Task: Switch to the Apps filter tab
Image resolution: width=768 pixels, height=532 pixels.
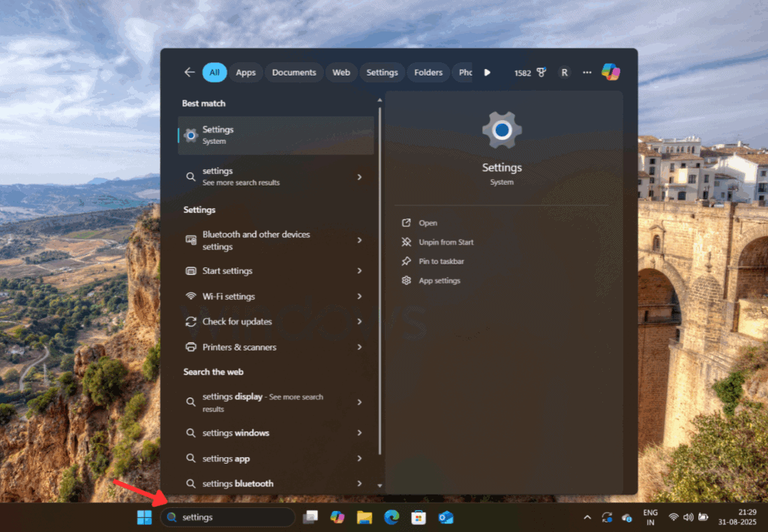Action: (x=245, y=73)
